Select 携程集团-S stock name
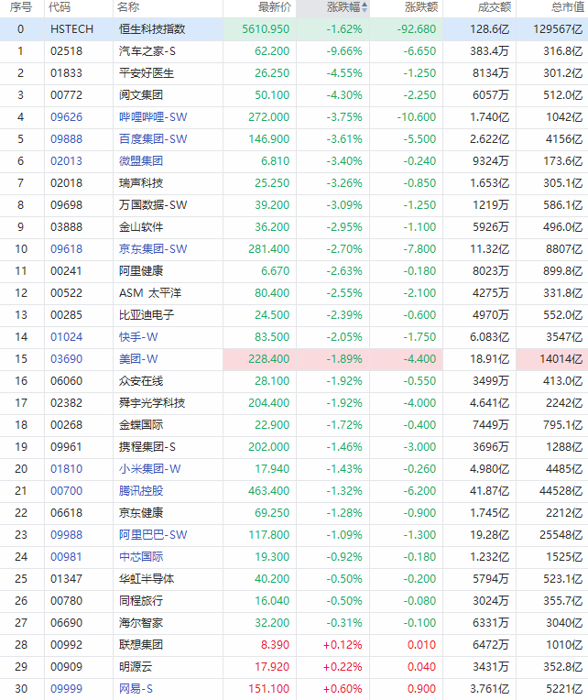Screen dimensions: 588x700 147,447
